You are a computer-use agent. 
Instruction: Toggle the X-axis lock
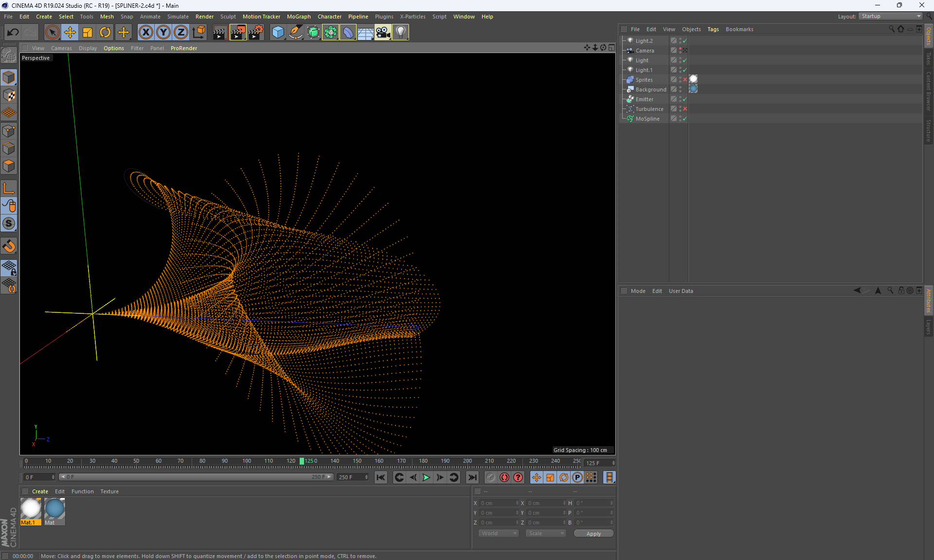[145, 33]
